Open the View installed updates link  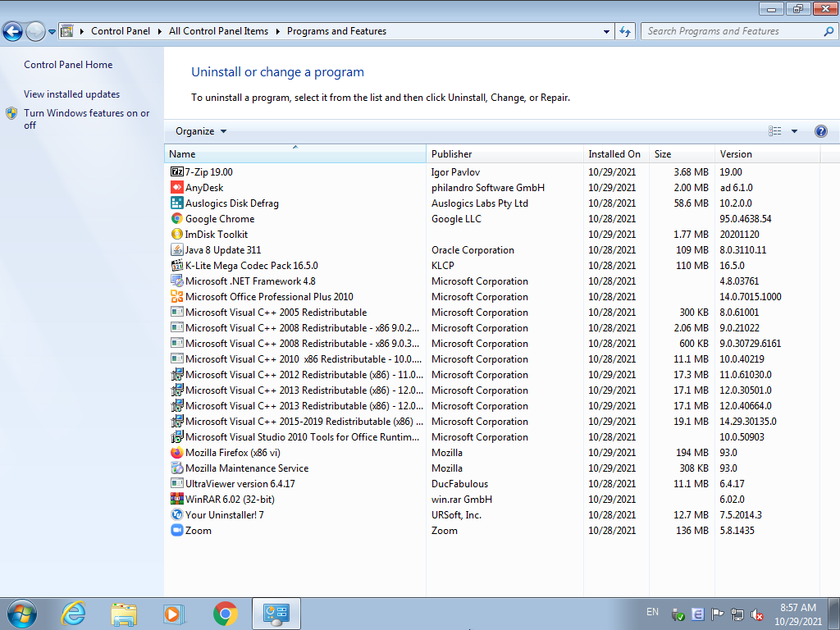coord(71,94)
